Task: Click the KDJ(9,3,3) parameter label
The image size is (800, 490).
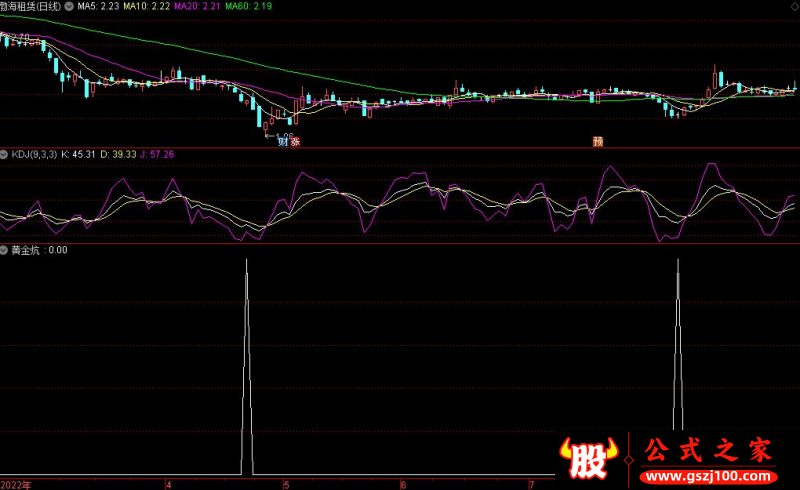Action: [34, 154]
